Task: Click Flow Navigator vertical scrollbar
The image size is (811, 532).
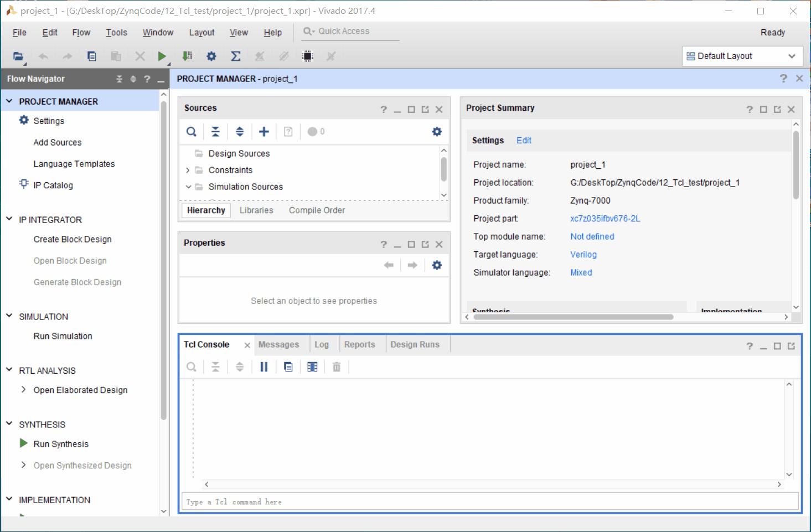Action: (163, 260)
